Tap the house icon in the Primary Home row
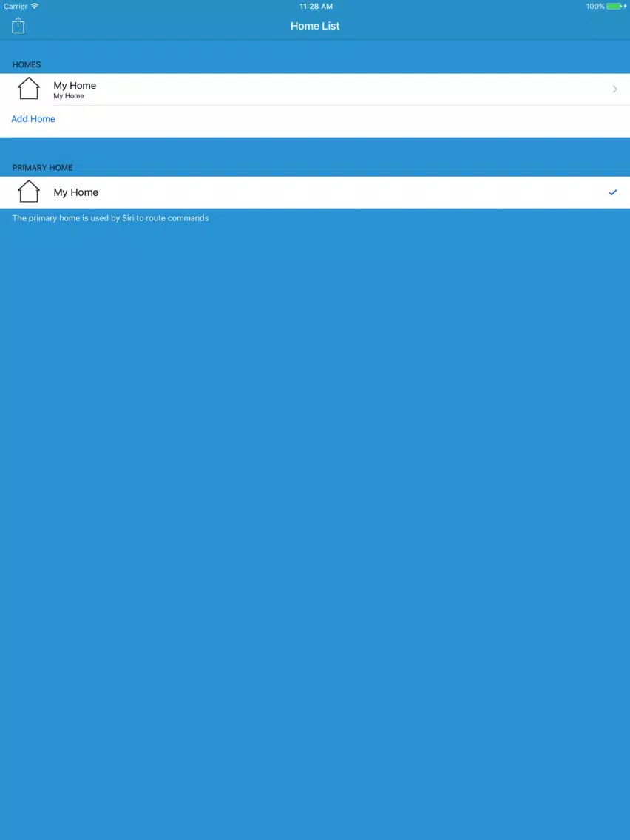The image size is (630, 840). 29,192
